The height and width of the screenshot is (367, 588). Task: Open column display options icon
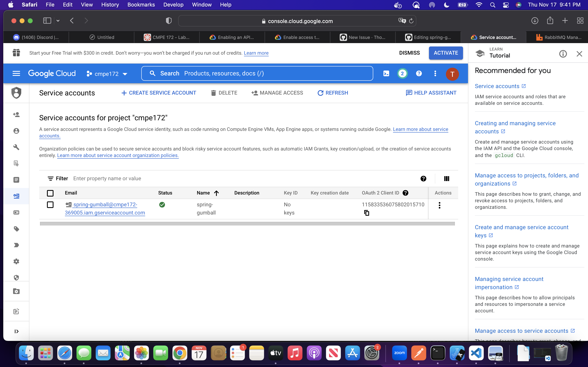tap(446, 179)
